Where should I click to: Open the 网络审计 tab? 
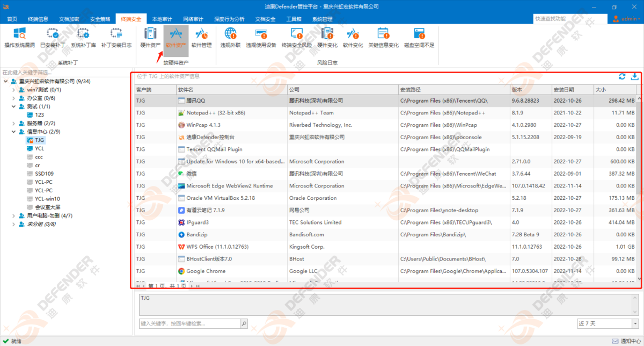click(x=193, y=19)
